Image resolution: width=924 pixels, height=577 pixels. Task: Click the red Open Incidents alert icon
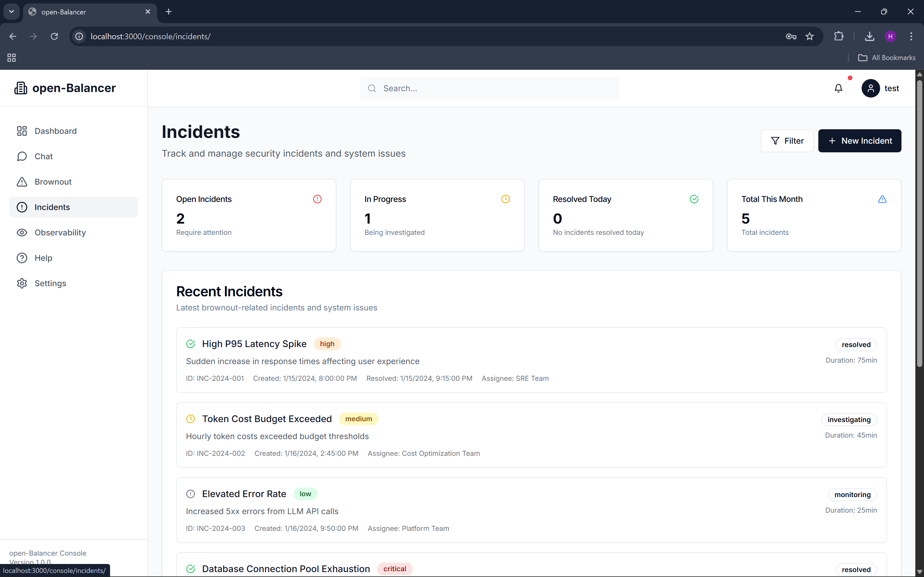(x=317, y=199)
